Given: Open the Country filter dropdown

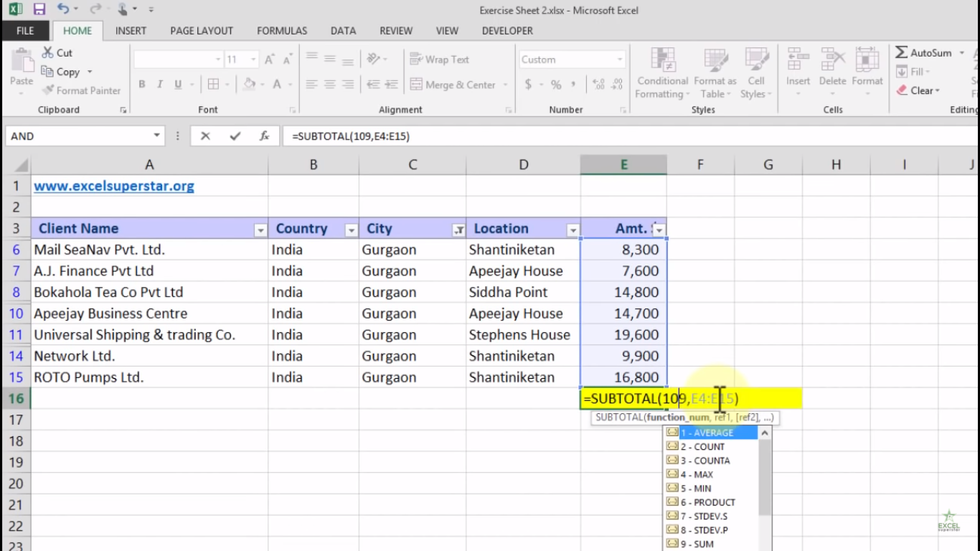Looking at the screenshot, I should [351, 230].
